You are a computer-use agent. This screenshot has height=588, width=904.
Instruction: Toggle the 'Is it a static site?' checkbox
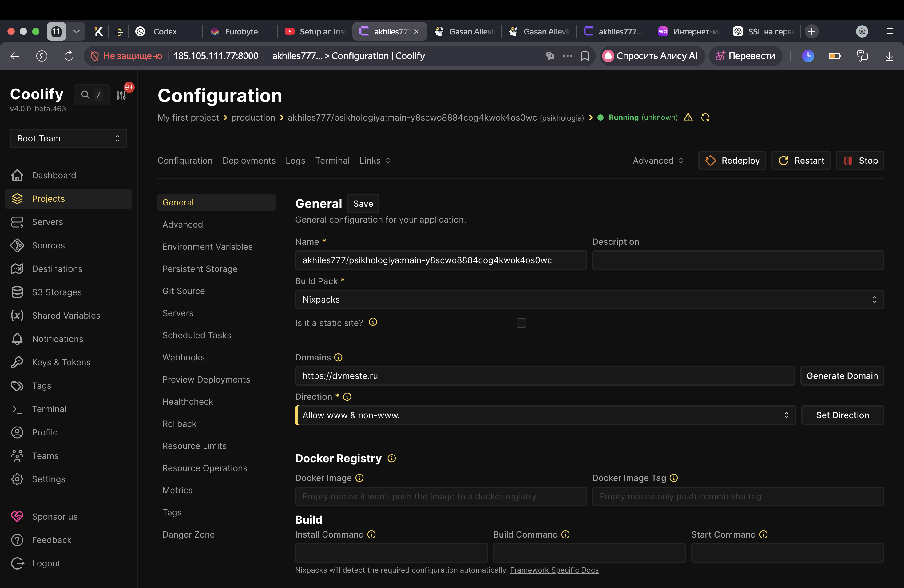pyautogui.click(x=521, y=323)
